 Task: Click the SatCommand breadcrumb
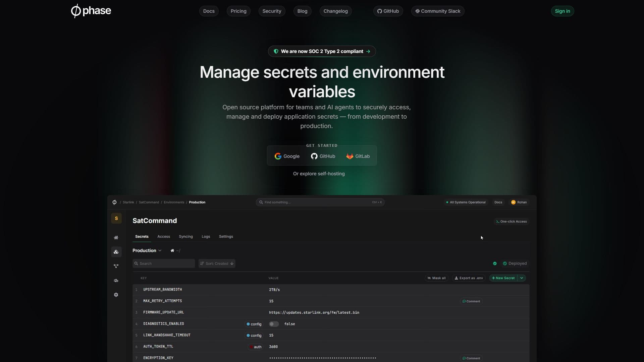tap(149, 202)
